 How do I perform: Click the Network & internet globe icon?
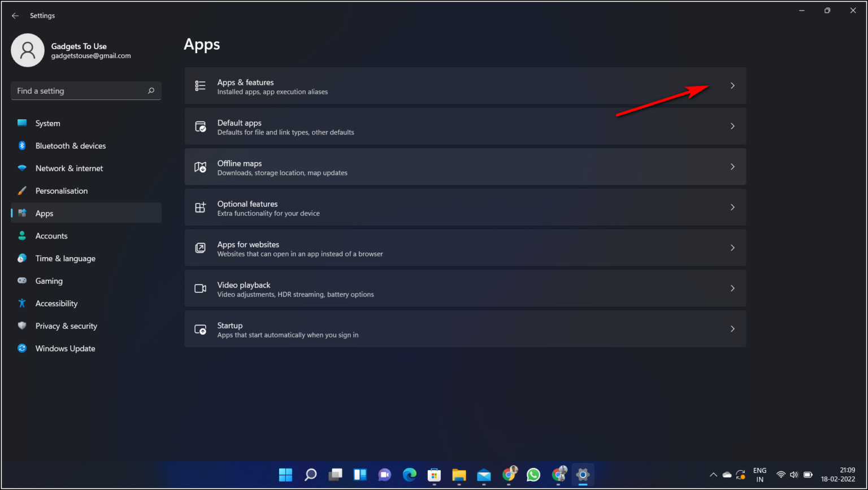(x=21, y=168)
